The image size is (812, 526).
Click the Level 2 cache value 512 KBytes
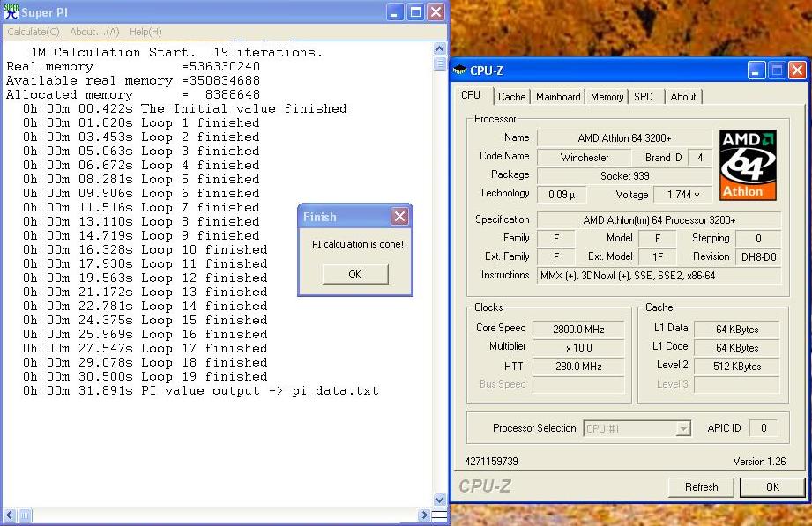pos(736,367)
